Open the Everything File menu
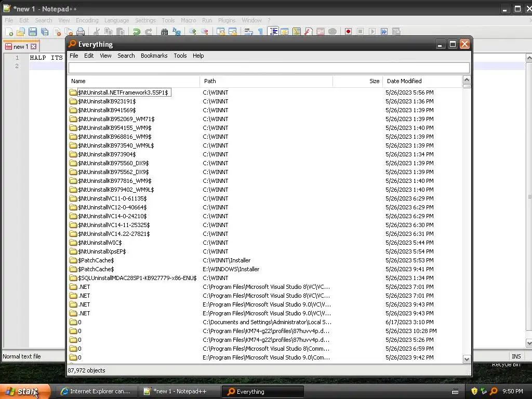Viewport: 532px width, 399px height. click(x=74, y=56)
